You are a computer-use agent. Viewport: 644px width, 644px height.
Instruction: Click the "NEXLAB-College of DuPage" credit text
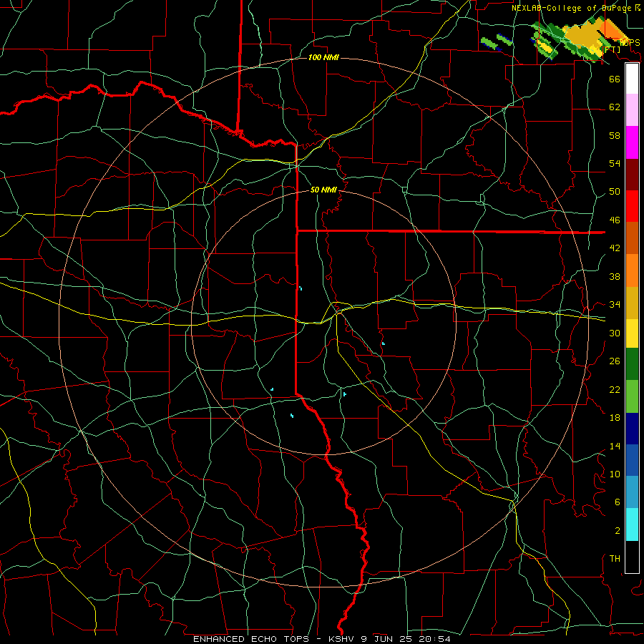coord(572,8)
